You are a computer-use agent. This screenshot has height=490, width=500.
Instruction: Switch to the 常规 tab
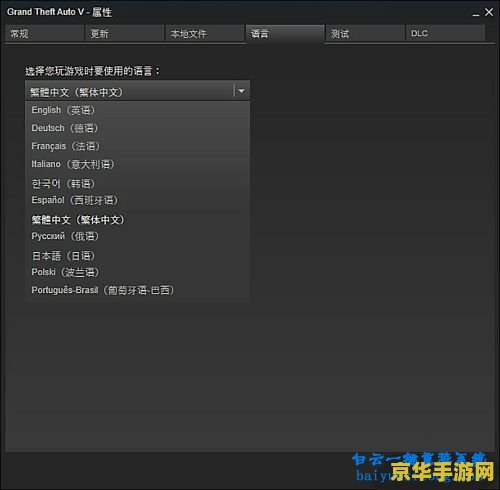pos(44,33)
